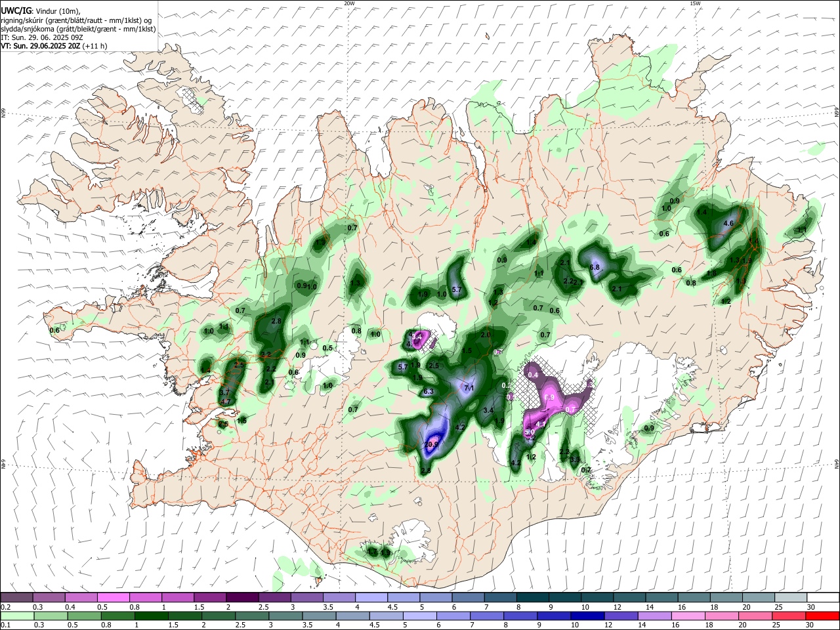The height and width of the screenshot is (630, 840).
Task: Click the 15W longitude label
Action: coord(694,3)
